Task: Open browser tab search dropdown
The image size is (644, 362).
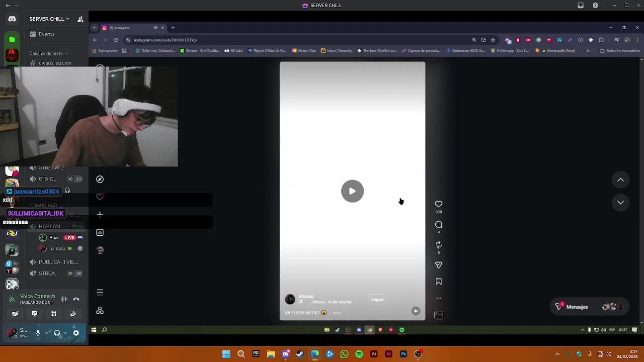Action: (x=94, y=28)
